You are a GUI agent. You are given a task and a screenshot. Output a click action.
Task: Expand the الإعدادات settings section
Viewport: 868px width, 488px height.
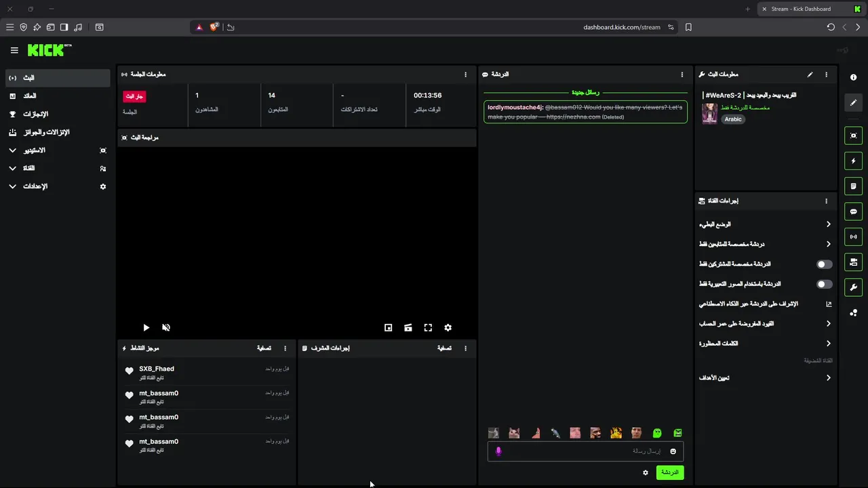(x=58, y=186)
